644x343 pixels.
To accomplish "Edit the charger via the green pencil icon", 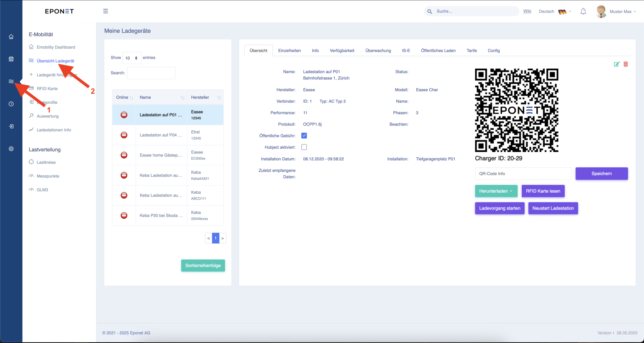I will (616, 64).
